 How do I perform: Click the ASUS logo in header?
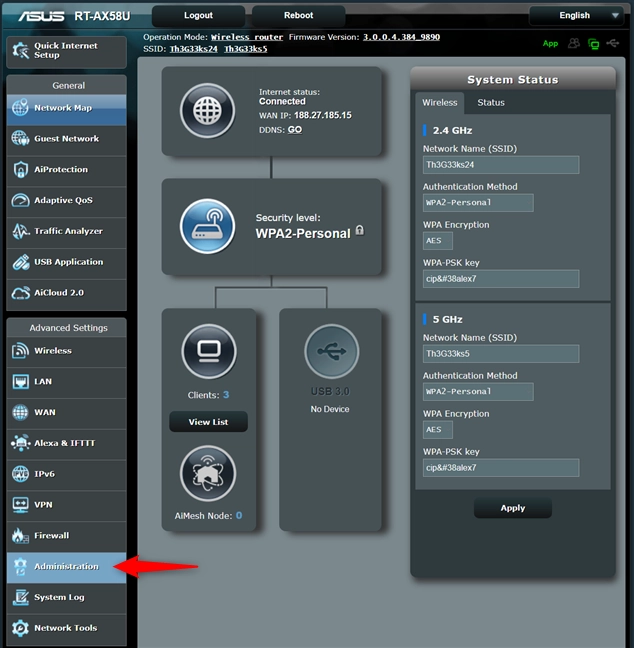[41, 16]
